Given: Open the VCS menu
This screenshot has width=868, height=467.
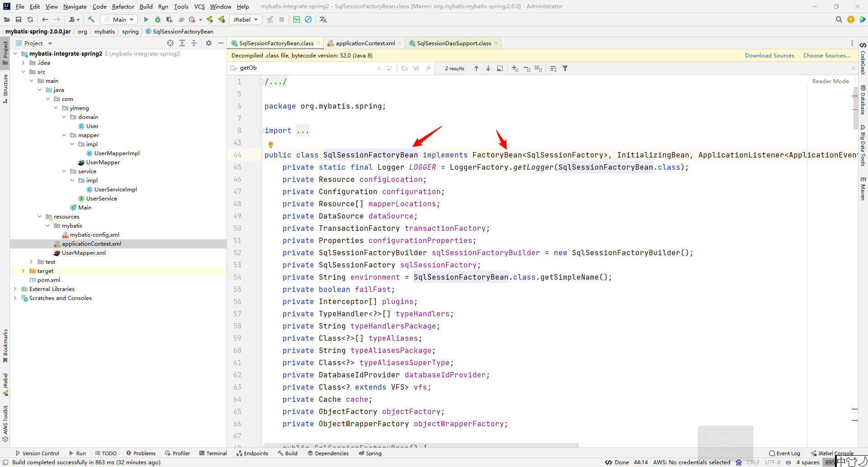Looking at the screenshot, I should 199,6.
